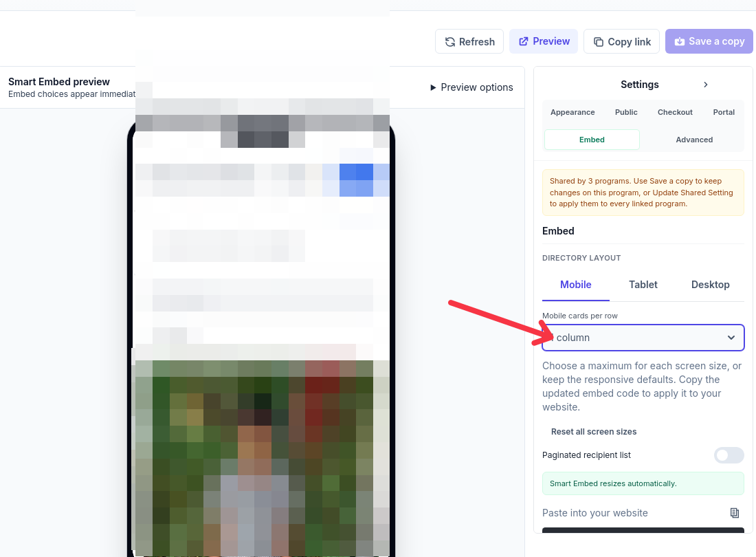
Task: Open the Portal settings tab
Action: pos(724,112)
